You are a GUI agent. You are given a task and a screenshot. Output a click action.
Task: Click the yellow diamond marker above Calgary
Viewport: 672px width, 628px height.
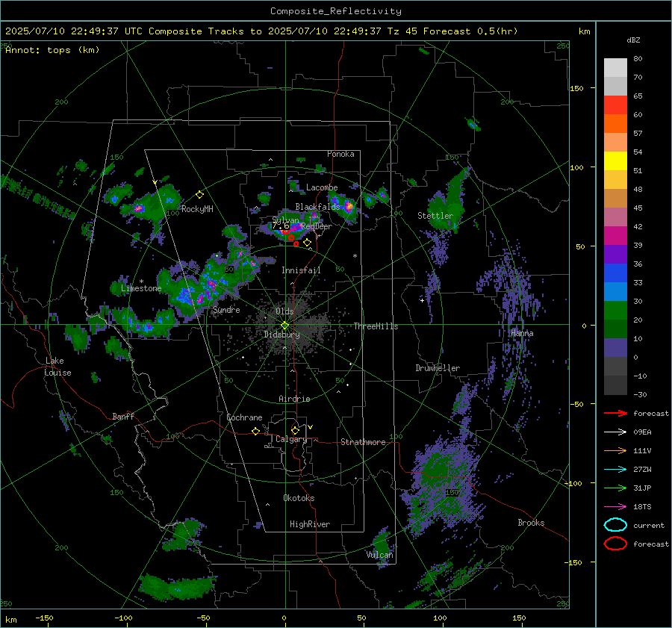point(295,430)
